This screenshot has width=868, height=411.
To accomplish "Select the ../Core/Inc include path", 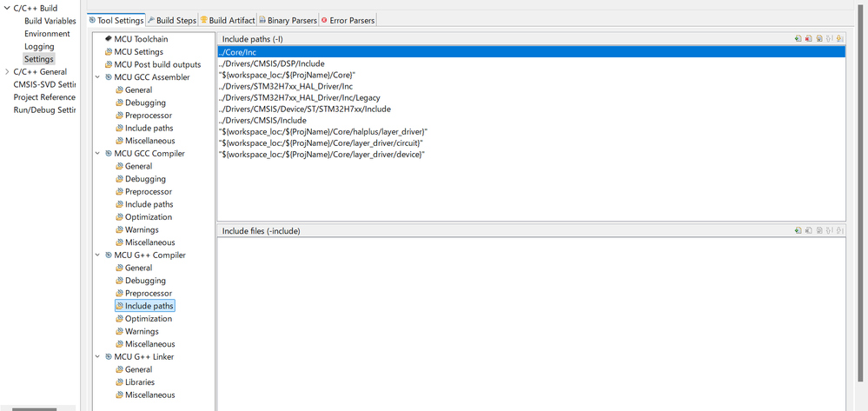I will point(531,51).
